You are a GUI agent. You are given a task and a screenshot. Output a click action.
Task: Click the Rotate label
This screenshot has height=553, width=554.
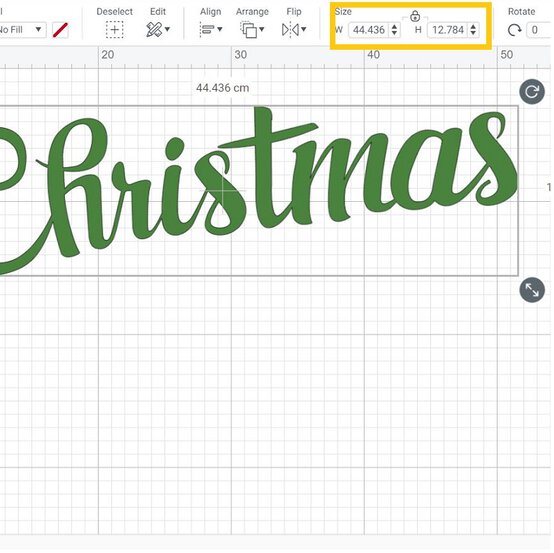pyautogui.click(x=521, y=12)
